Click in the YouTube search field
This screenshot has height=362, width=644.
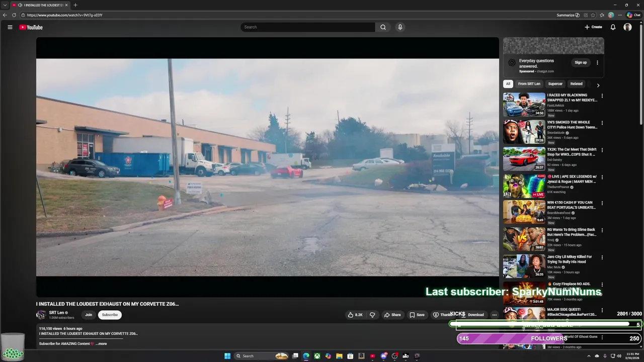pos(308,27)
